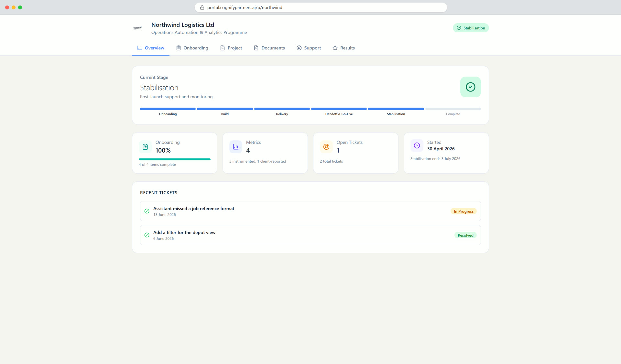Click the Resolved status badge
The width and height of the screenshot is (621, 364).
[x=465, y=235]
